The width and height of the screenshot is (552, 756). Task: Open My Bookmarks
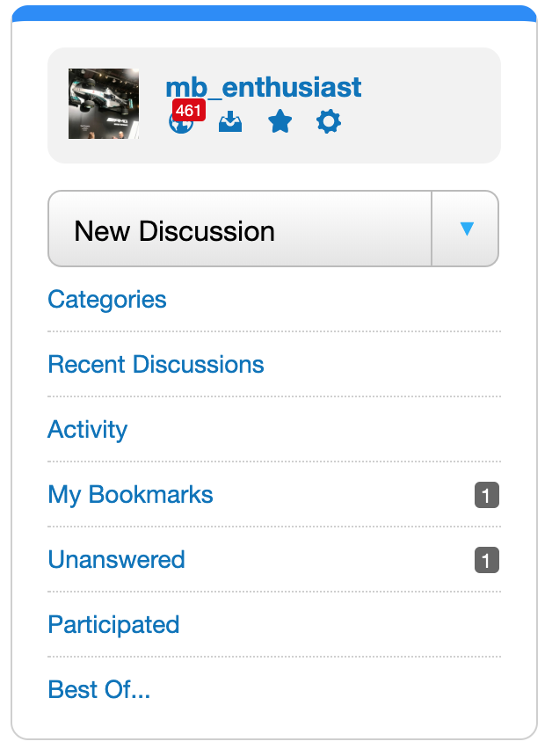coord(130,495)
